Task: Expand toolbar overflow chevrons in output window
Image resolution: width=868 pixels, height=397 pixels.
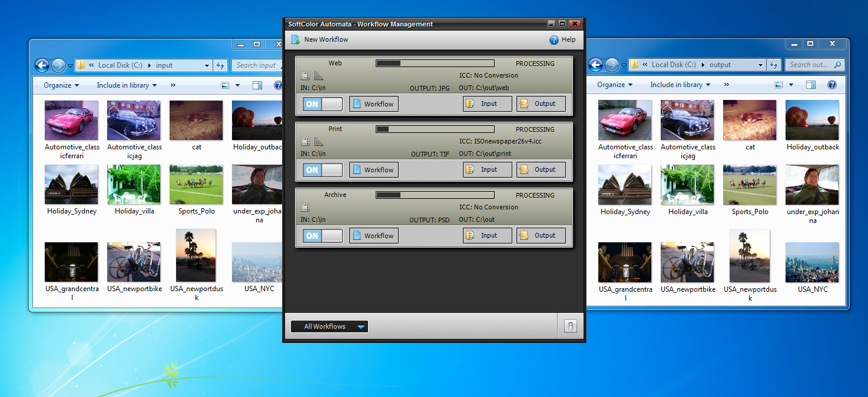Action: point(726,85)
